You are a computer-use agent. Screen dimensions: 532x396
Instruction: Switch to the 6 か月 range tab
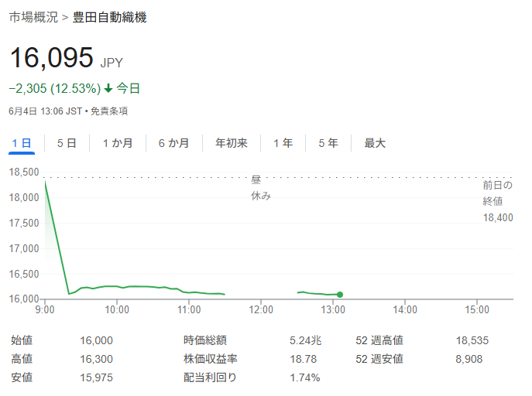(x=174, y=143)
